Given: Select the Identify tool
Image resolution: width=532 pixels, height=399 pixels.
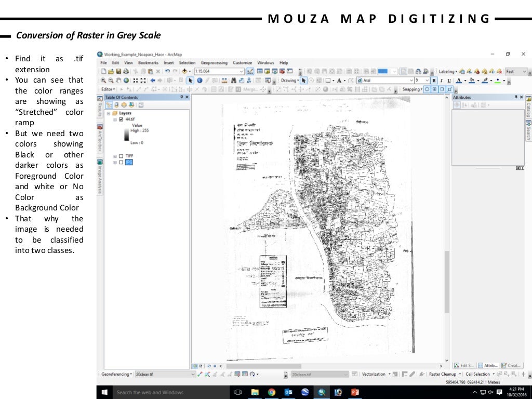Looking at the screenshot, I should pos(199,81).
